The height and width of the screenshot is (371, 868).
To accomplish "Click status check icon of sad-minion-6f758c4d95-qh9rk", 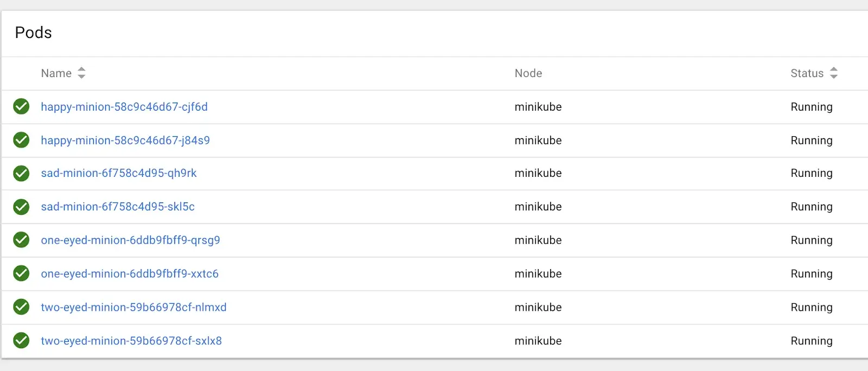I will click(21, 173).
